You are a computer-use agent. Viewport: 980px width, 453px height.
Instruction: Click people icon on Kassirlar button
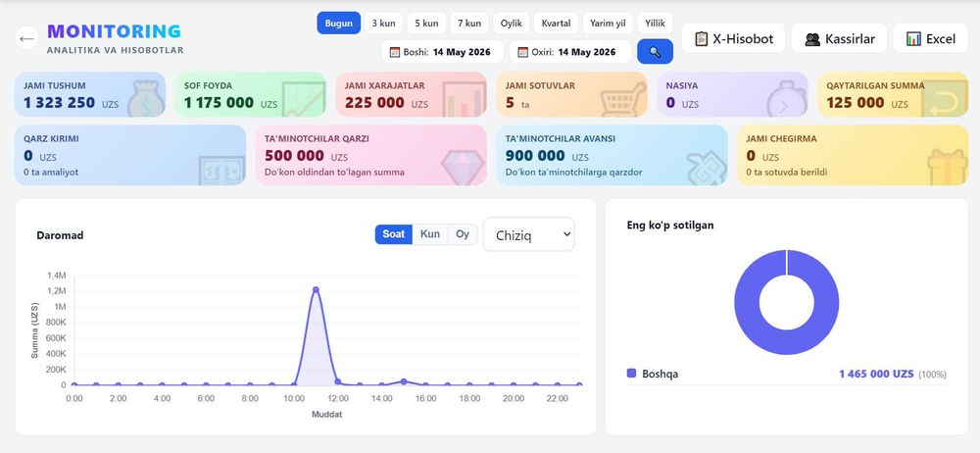pos(812,39)
